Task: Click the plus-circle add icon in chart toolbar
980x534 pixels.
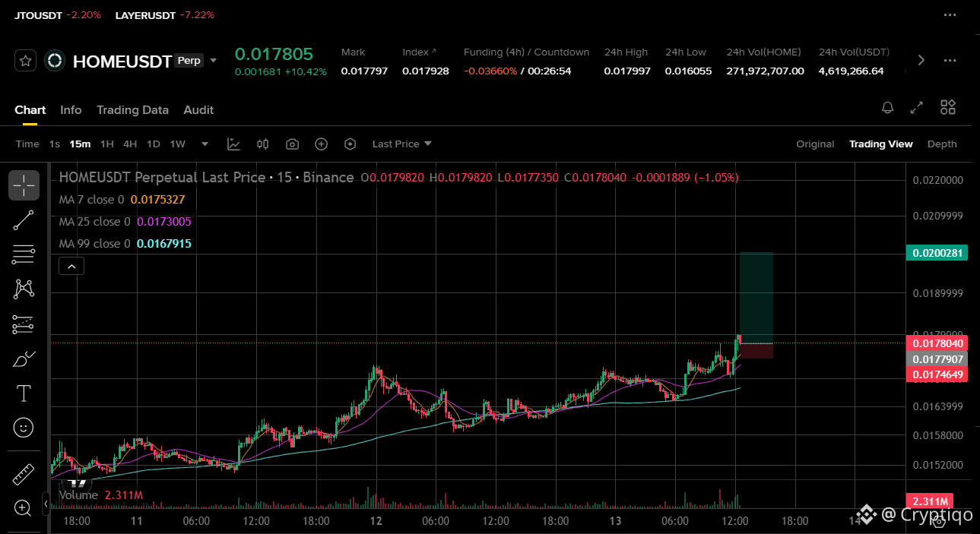Action: [321, 144]
